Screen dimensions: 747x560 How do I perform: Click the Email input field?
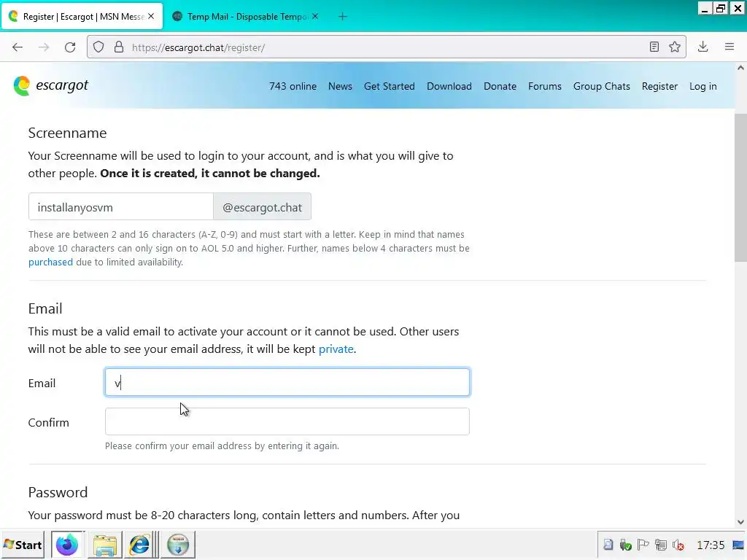click(x=287, y=382)
